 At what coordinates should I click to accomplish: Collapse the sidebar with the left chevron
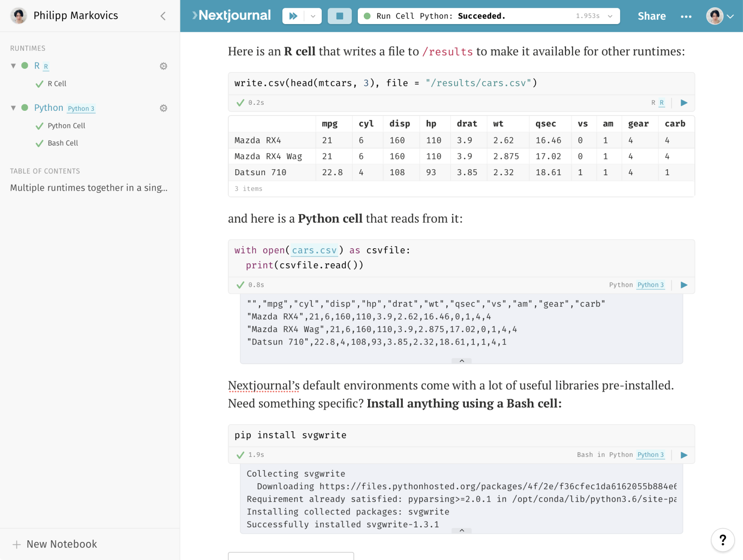point(163,16)
